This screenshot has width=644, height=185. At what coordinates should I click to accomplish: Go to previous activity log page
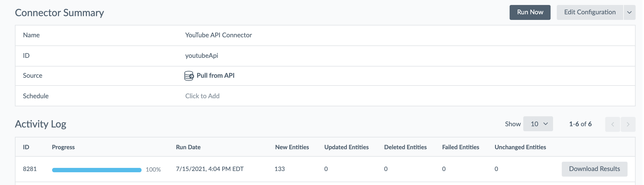point(612,124)
